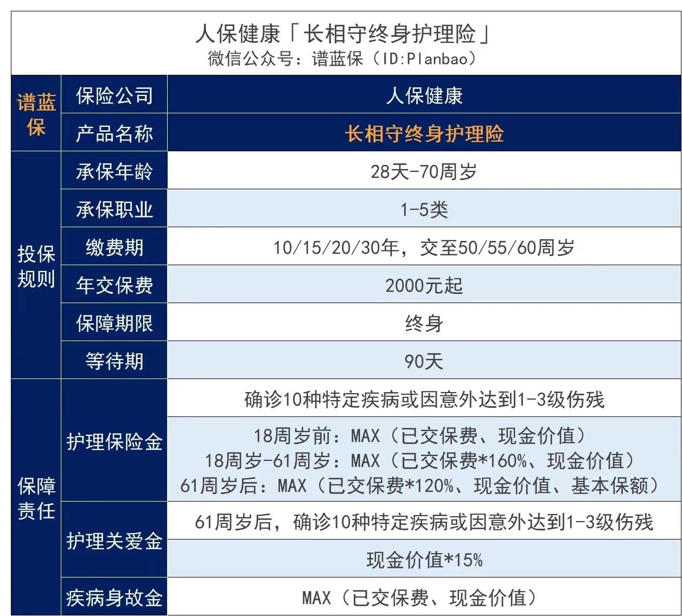This screenshot has height=616, width=682.
Task: Click the 等待期 label cell
Action: click(114, 361)
